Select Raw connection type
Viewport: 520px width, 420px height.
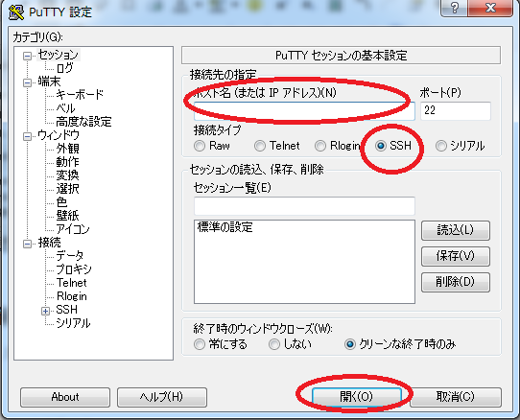coord(200,146)
